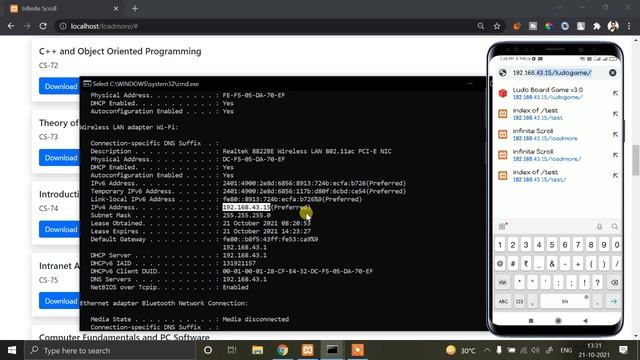Bookmark this page with the star icon
Image resolution: width=640 pixels, height=360 pixels.
pyautogui.click(x=497, y=26)
